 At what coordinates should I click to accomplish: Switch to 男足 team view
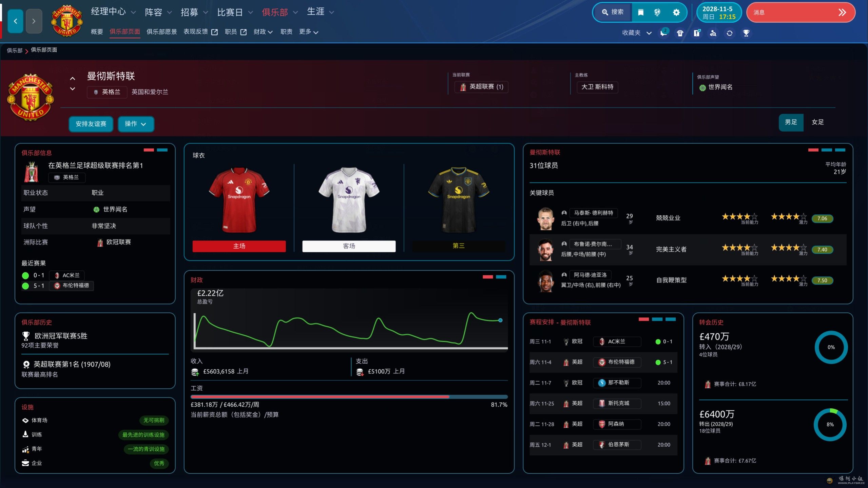click(x=791, y=122)
